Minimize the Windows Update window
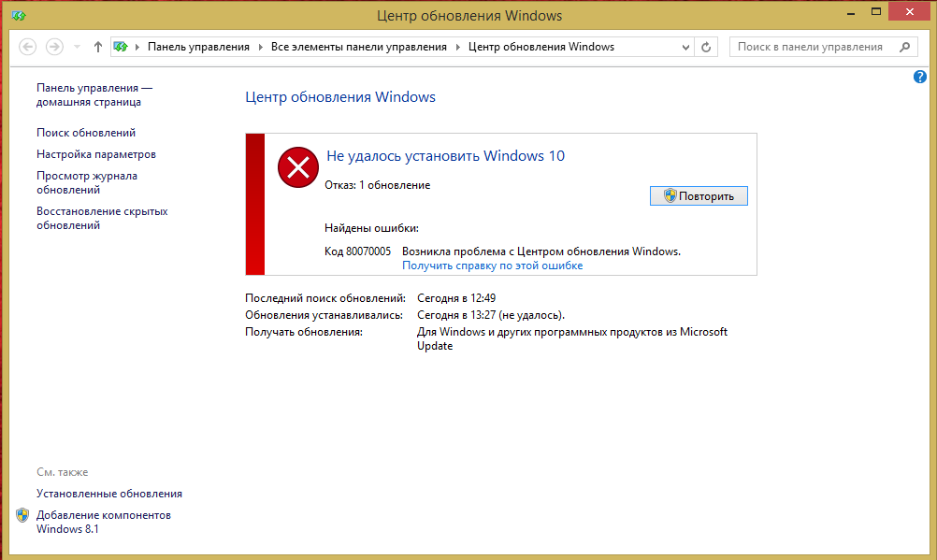Screen dimensions: 937x560 point(850,12)
